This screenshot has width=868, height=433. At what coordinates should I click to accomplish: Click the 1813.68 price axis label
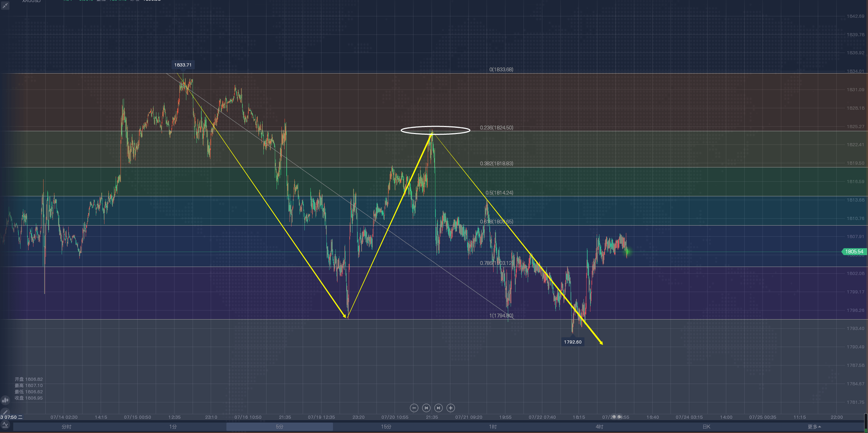coord(855,200)
